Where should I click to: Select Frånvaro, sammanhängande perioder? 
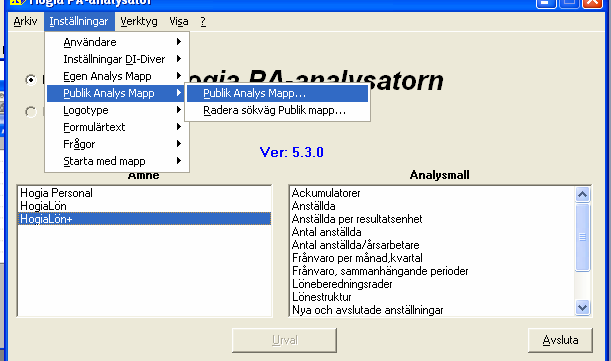[432, 271]
